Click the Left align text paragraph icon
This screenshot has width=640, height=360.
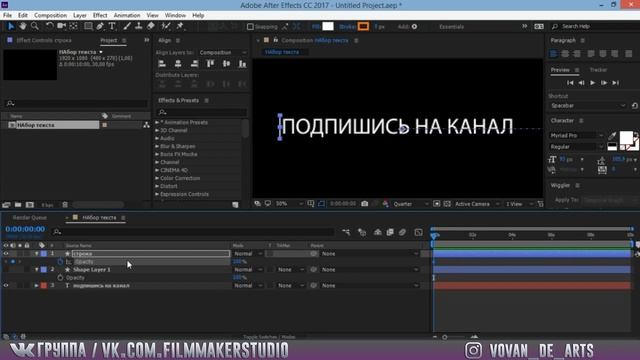coord(553,54)
